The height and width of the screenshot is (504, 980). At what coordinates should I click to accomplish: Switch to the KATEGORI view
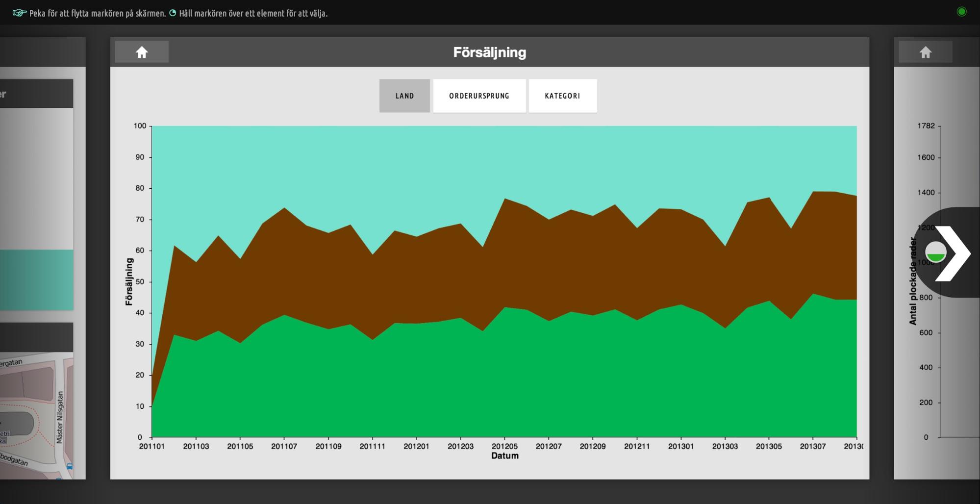pyautogui.click(x=562, y=96)
